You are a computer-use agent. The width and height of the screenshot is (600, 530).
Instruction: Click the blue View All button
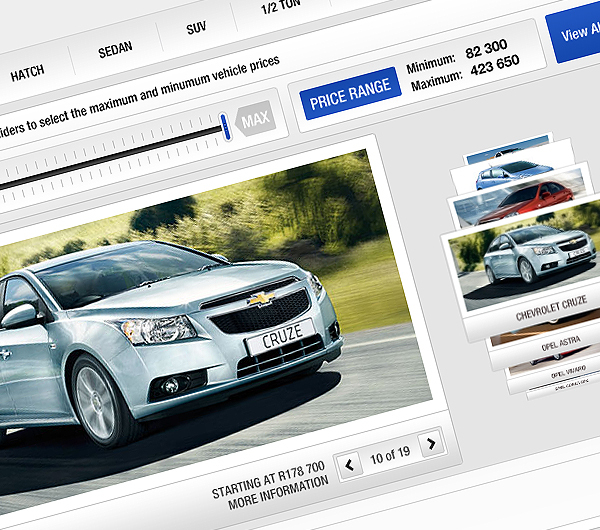(576, 34)
